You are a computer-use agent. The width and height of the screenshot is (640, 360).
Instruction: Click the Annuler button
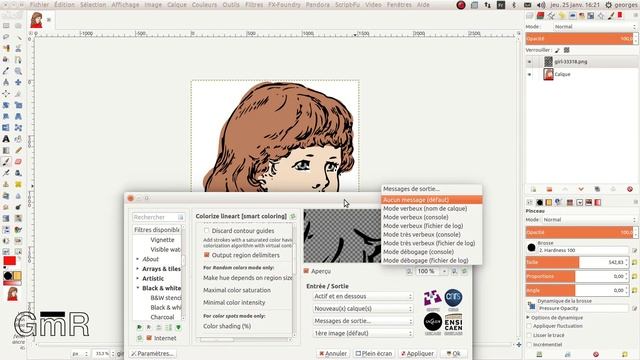(x=333, y=353)
